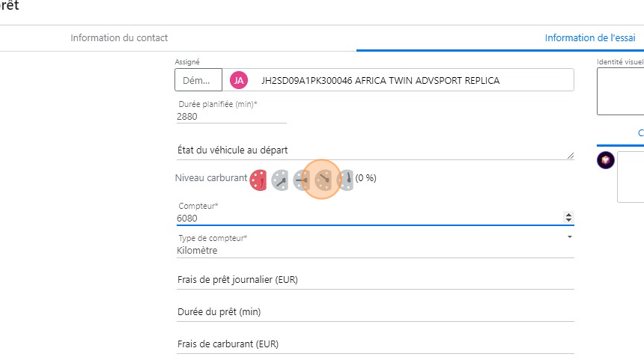
Task: Switch to Information du contact tab
Action: click(x=119, y=38)
